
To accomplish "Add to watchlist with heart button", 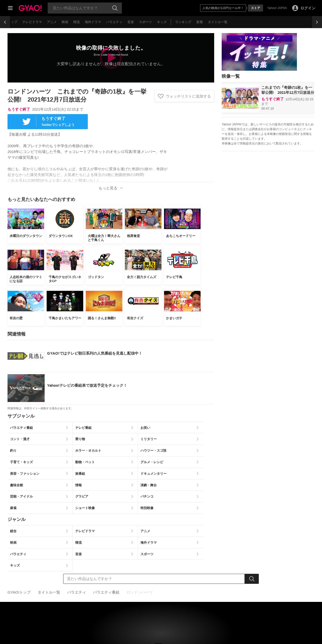I will 184,96.
